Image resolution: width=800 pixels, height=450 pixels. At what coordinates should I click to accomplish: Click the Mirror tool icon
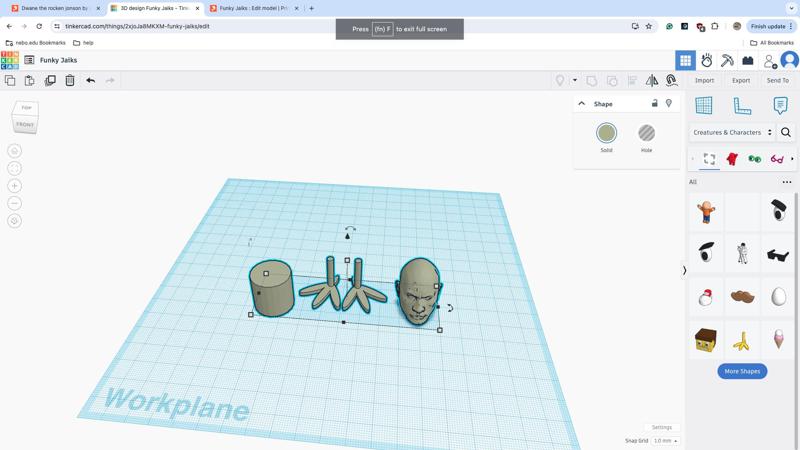click(x=652, y=80)
